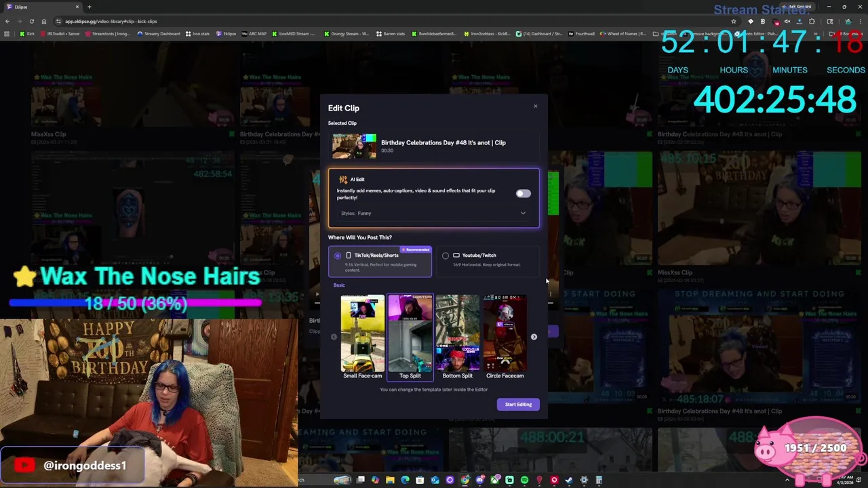Choose the Bottom Split template
This screenshot has width=868, height=488.
[x=458, y=337]
